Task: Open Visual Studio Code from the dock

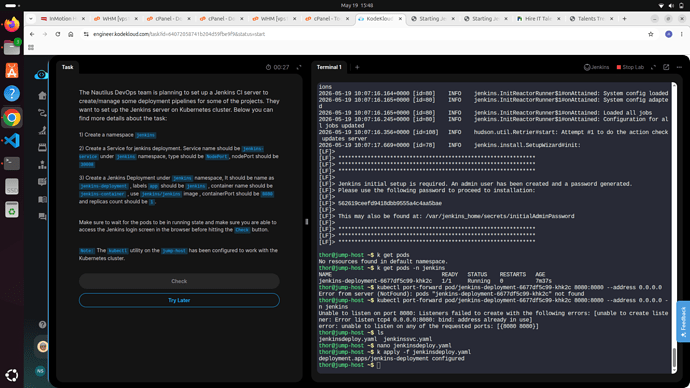Action: [12, 140]
